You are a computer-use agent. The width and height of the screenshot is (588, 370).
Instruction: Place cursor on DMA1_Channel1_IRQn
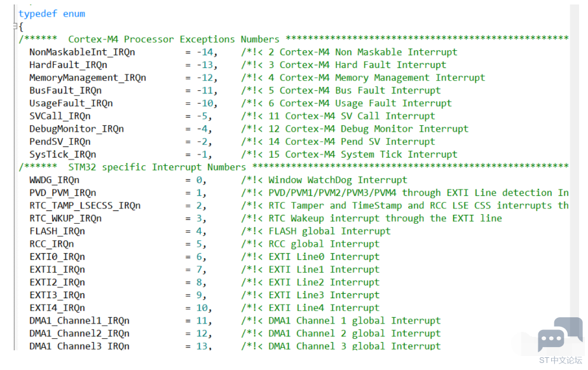coord(79,320)
